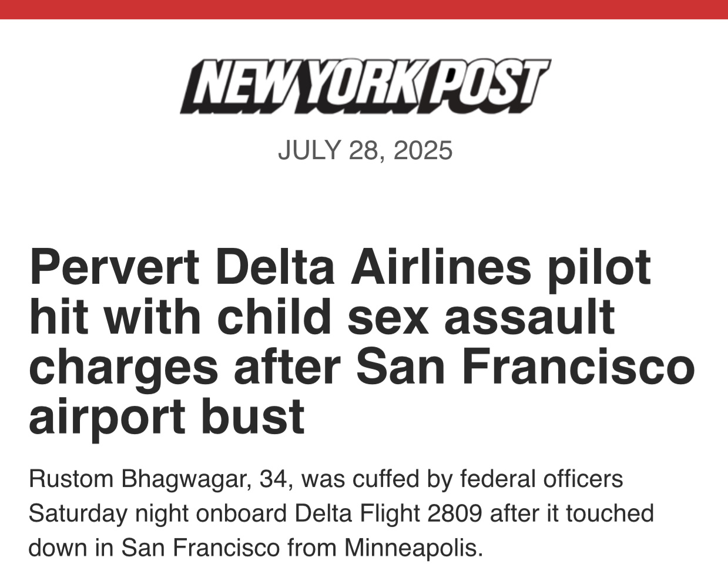Click the year 2025 in the date
The image size is (728, 578).
(x=423, y=150)
